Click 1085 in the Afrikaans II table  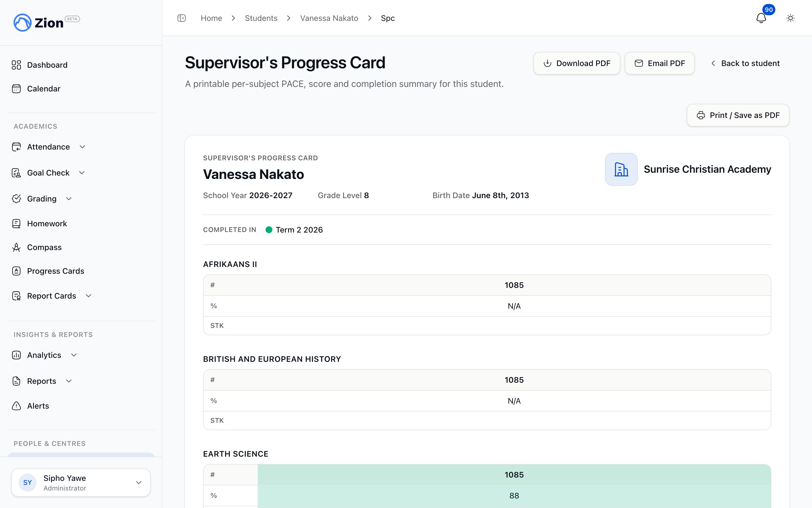514,285
